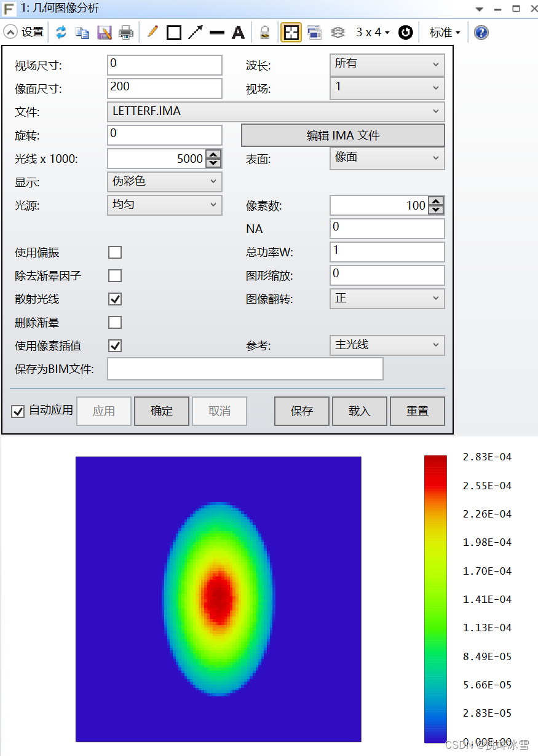The height and width of the screenshot is (756, 538).
Task: Refresh the analysis window
Action: click(x=60, y=32)
